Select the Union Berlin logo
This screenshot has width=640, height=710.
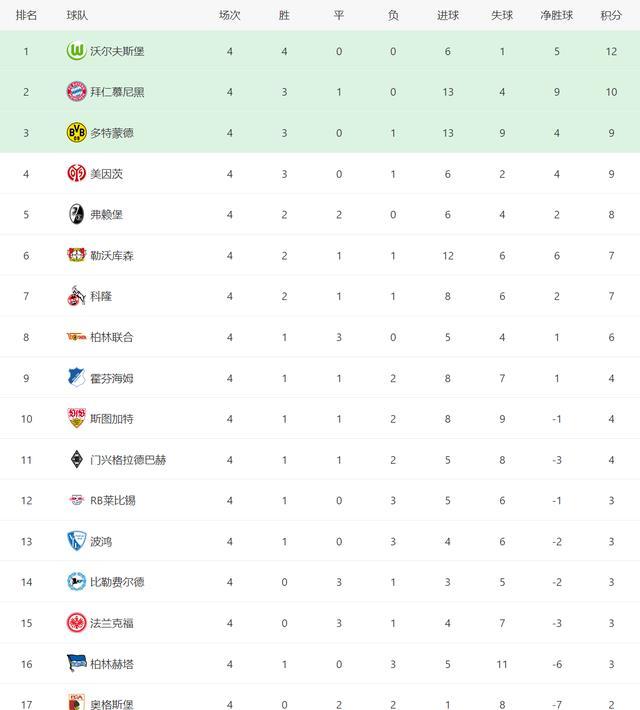[x=76, y=337]
